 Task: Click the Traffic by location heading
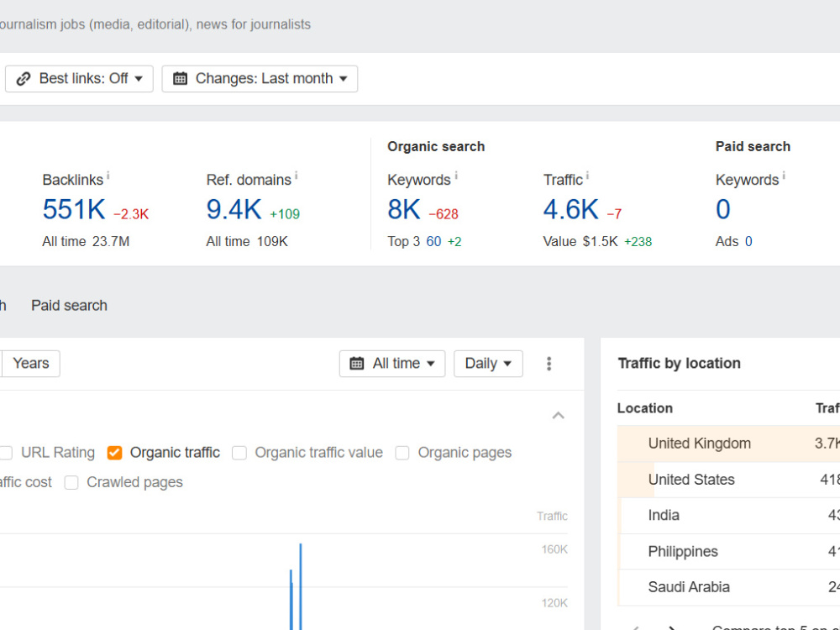679,363
